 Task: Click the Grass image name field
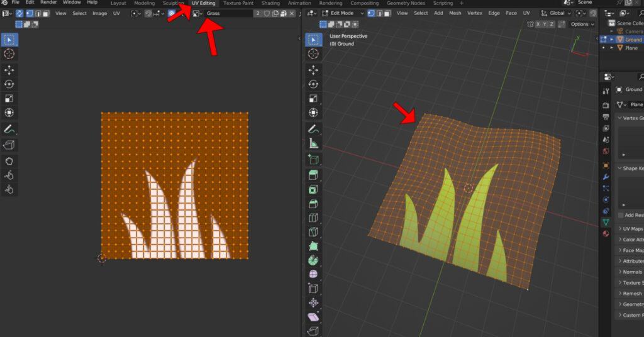[x=228, y=14]
